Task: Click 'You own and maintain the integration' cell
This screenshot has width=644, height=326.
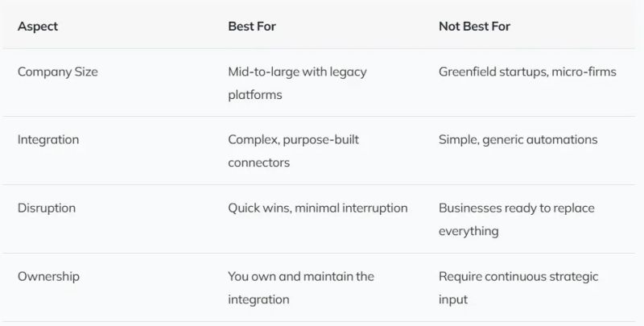Action: click(301, 287)
